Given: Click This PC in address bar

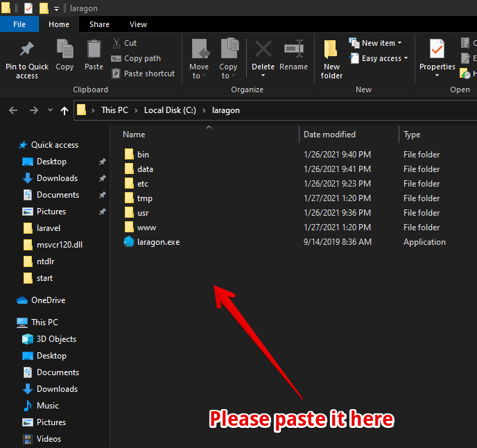Looking at the screenshot, I should coord(114,110).
